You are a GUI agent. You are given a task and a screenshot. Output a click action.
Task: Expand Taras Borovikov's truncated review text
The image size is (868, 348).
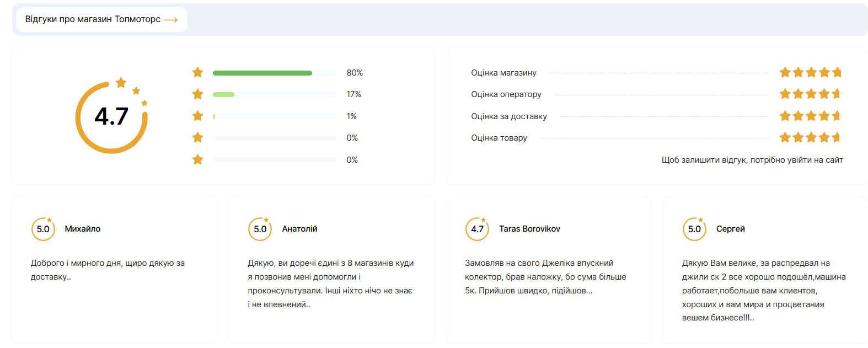[545, 277]
